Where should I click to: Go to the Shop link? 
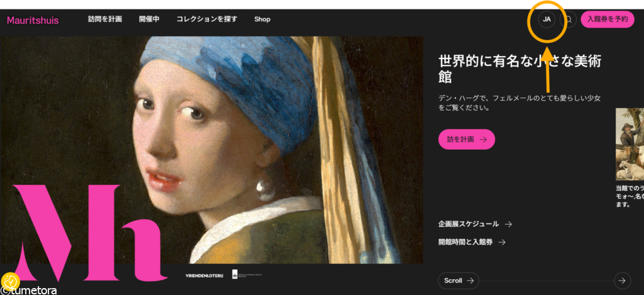262,19
